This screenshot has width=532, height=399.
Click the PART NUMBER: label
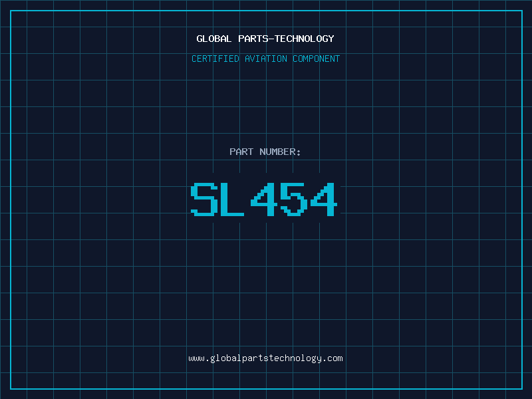click(265, 152)
